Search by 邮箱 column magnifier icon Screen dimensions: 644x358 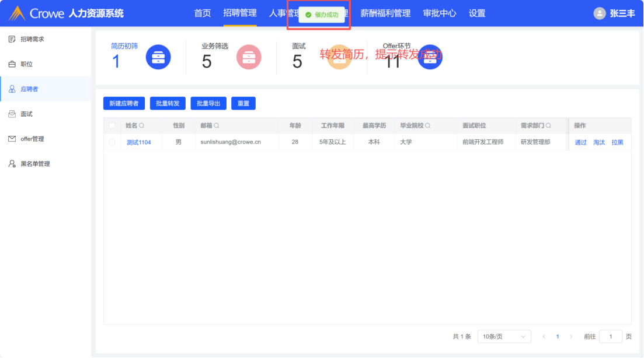click(x=217, y=125)
